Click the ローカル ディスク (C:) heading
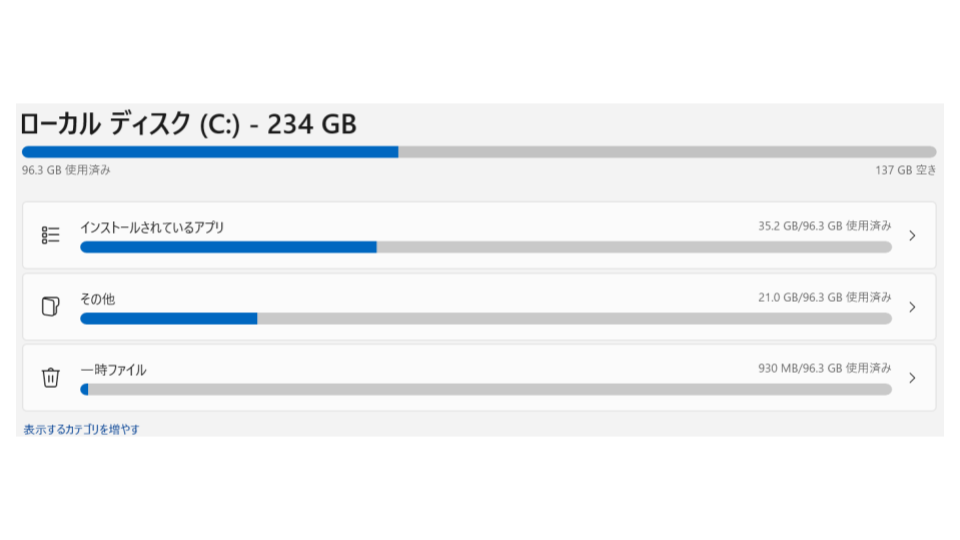This screenshot has width=960, height=540. (189, 125)
